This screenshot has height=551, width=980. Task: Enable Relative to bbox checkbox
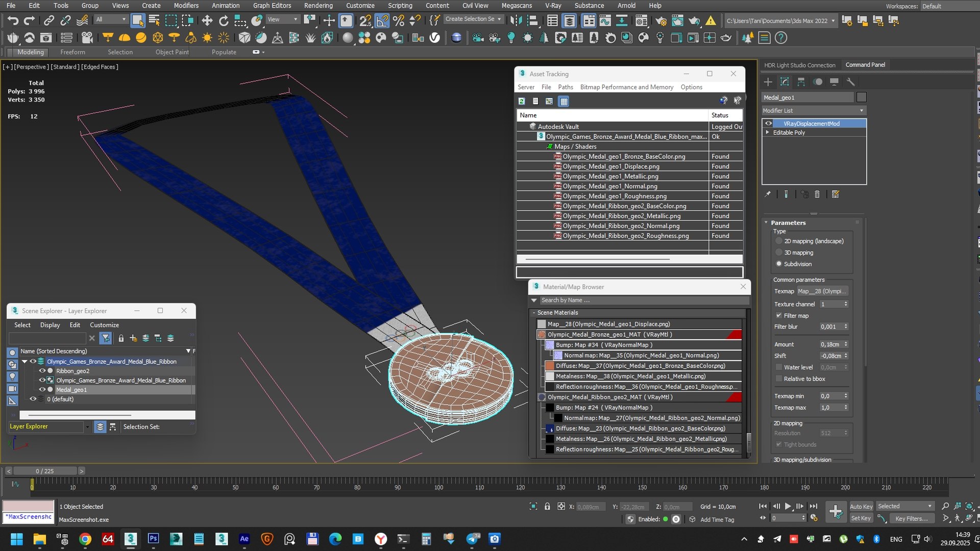779,379
